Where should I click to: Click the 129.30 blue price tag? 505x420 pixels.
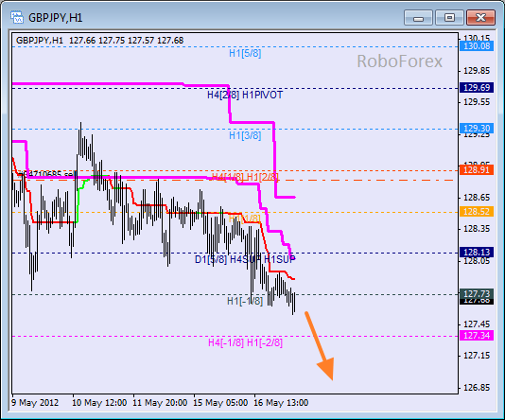(477, 129)
